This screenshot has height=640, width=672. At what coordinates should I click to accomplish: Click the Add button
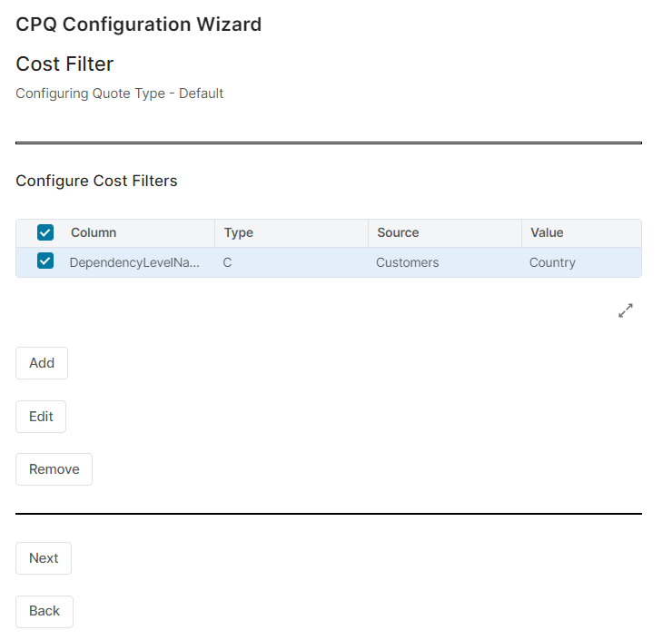coord(42,362)
